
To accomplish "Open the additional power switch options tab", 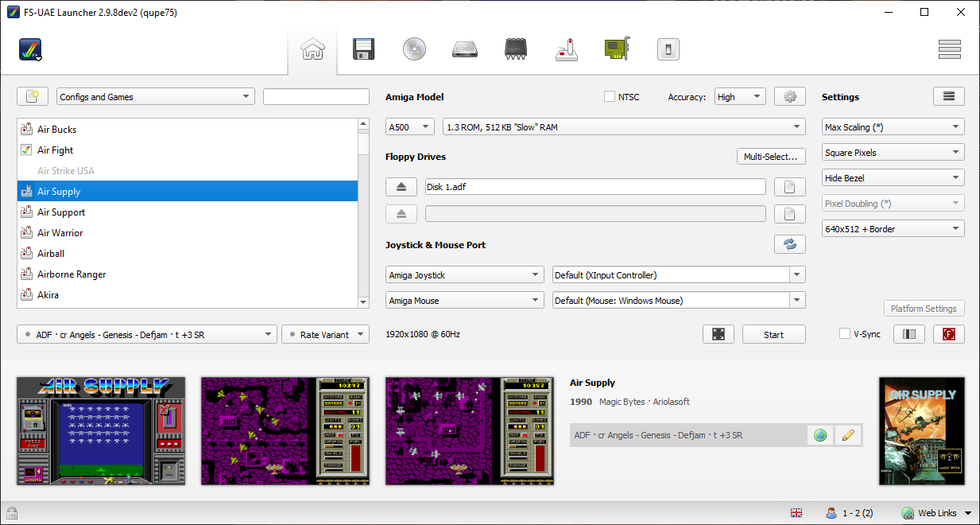I will (x=668, y=49).
